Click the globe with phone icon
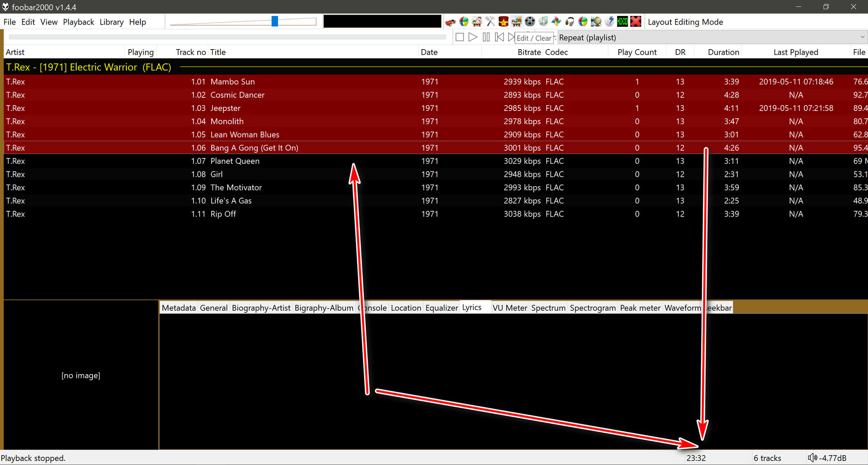 [x=596, y=22]
